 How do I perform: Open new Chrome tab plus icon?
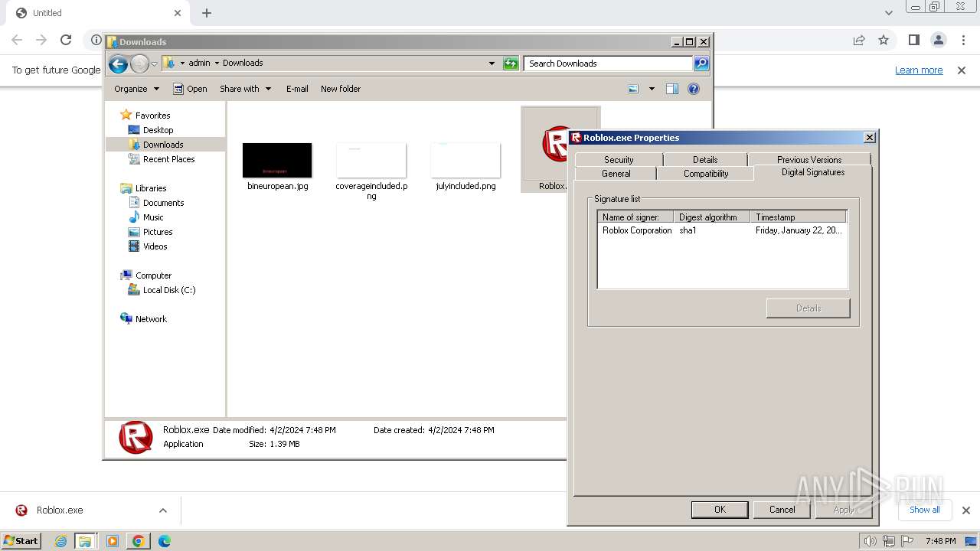click(207, 13)
